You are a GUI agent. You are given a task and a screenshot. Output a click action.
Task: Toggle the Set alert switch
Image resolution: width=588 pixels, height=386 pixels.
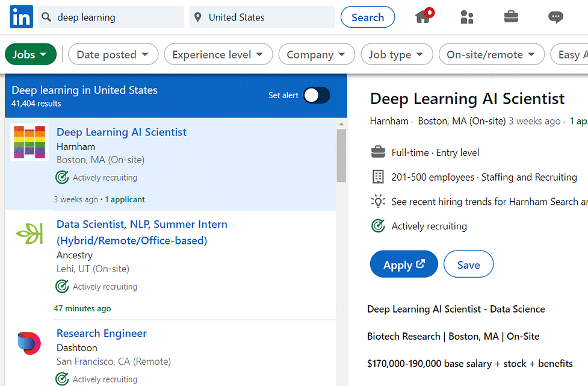pos(317,95)
